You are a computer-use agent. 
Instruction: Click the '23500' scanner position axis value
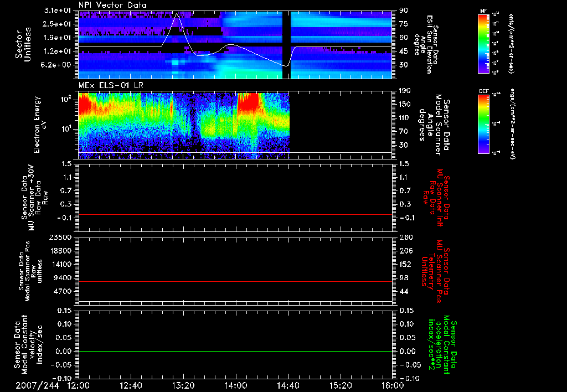point(61,237)
